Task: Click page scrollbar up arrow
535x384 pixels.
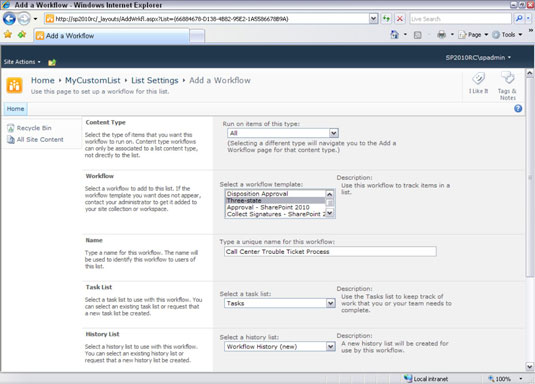Action: point(529,73)
